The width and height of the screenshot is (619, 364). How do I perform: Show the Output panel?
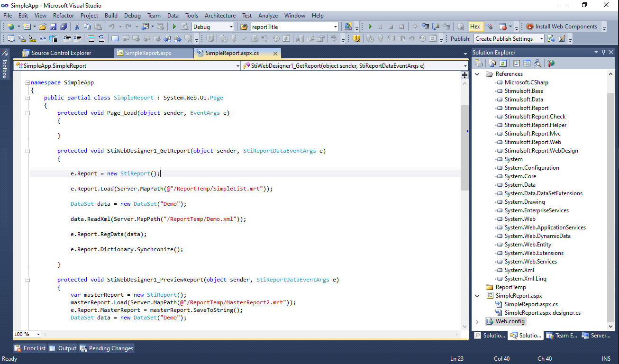click(63, 348)
